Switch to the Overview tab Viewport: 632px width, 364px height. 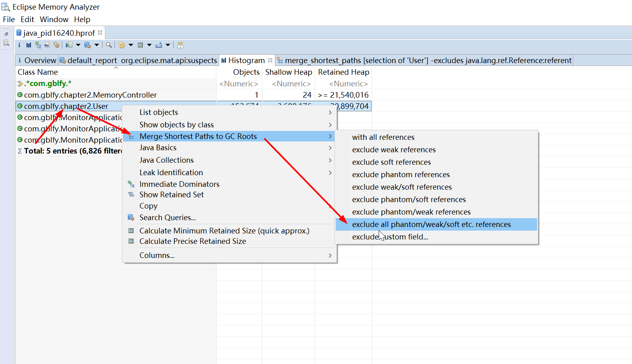(x=37, y=60)
